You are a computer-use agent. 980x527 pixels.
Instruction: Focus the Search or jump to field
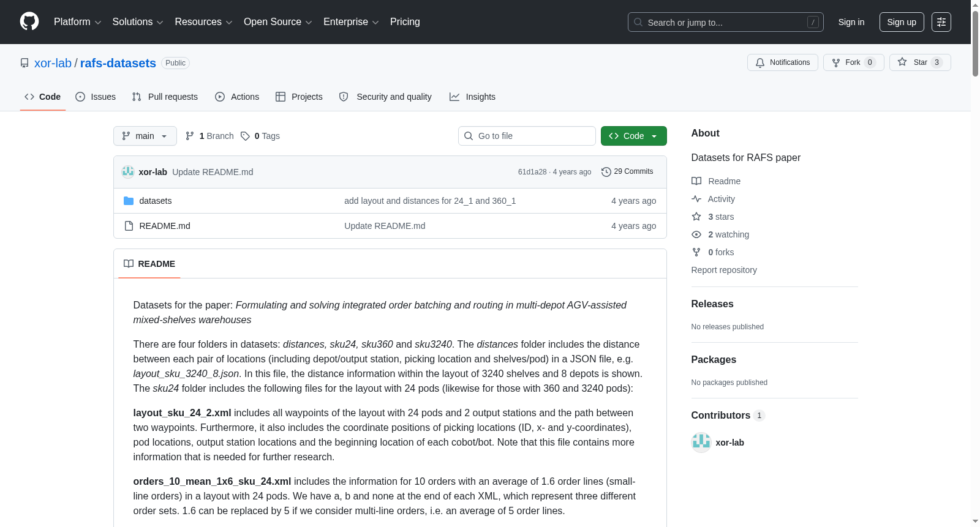(726, 22)
